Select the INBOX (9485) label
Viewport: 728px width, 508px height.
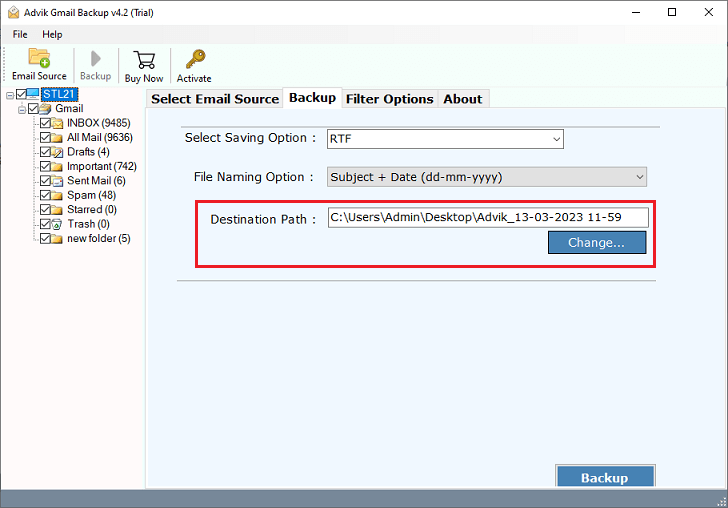click(98, 123)
